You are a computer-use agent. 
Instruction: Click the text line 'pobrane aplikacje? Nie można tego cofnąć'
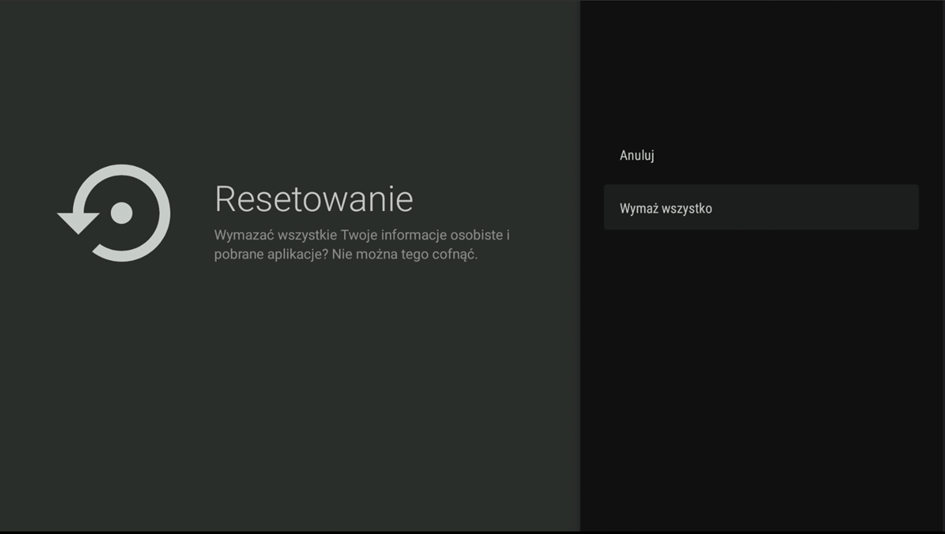(345, 254)
